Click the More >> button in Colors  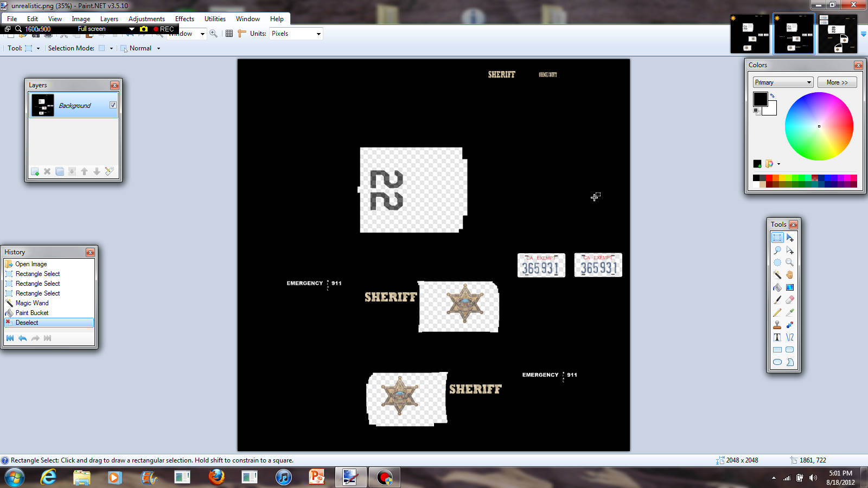pyautogui.click(x=837, y=82)
